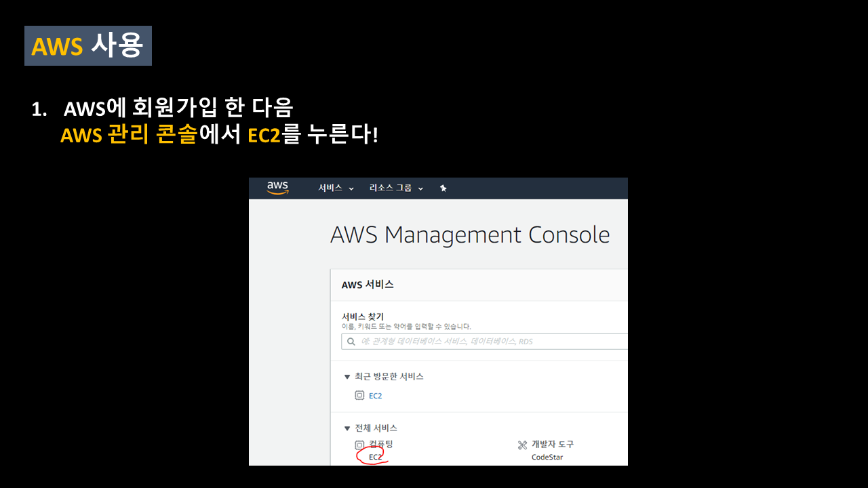
Task: Open EC2 under 컴퓨팅 category
Action: [x=375, y=457]
